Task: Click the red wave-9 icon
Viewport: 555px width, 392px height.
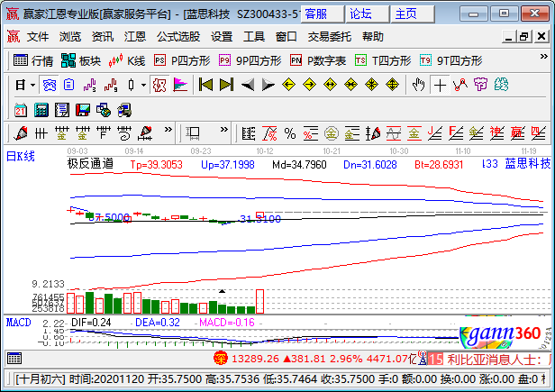Action: click(x=111, y=85)
